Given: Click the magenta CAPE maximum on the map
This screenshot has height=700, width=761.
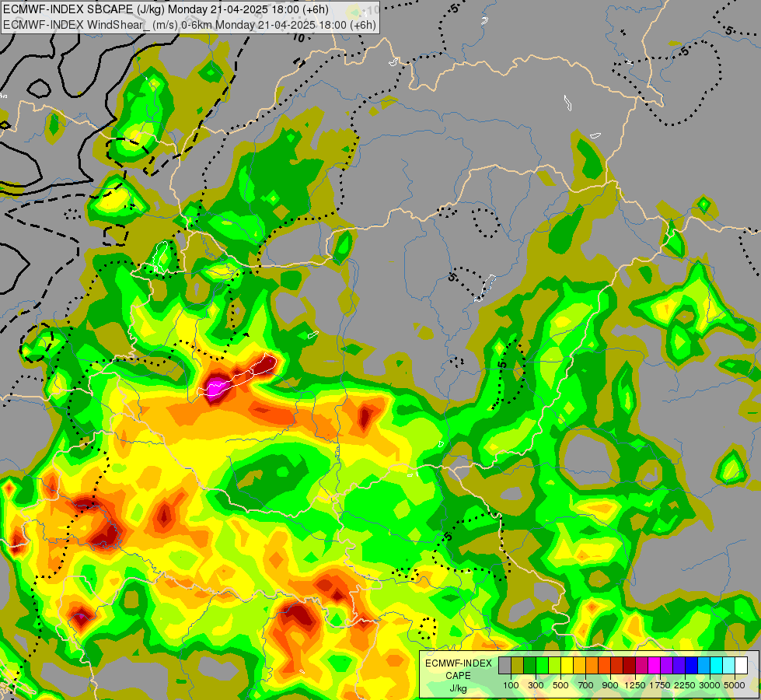Looking at the screenshot, I should click(x=216, y=387).
